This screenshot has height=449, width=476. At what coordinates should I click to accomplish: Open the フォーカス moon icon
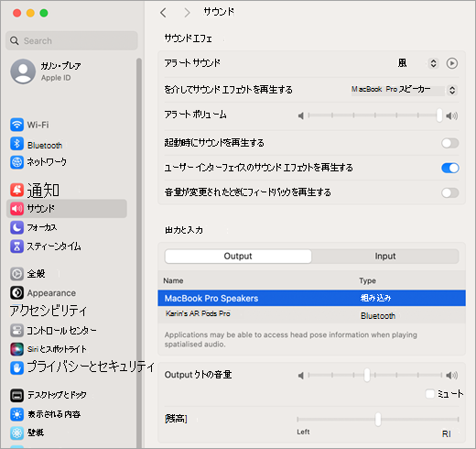(x=16, y=227)
